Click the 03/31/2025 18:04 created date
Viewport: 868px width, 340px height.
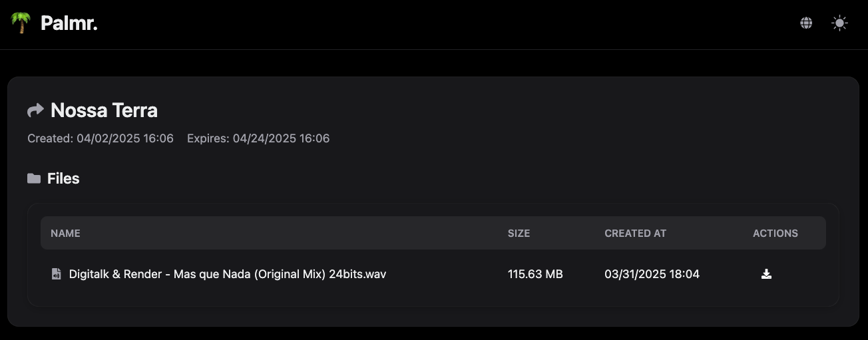pyautogui.click(x=652, y=274)
